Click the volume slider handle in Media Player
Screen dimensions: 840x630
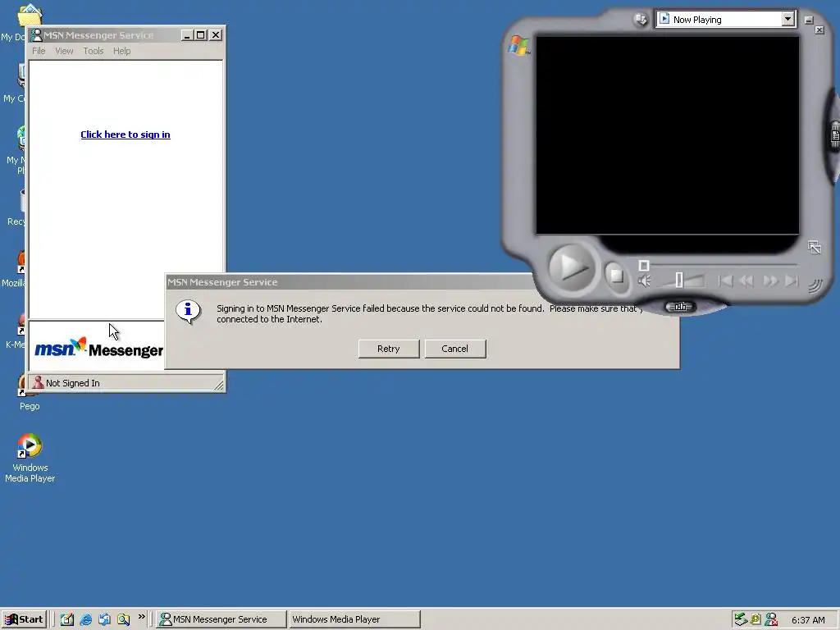coord(678,280)
